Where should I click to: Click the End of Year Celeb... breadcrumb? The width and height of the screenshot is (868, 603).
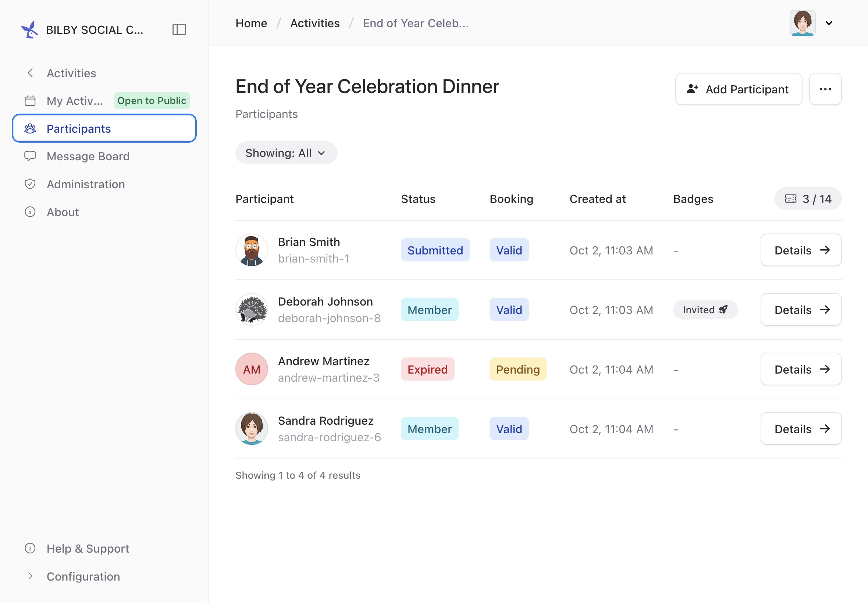(x=416, y=24)
